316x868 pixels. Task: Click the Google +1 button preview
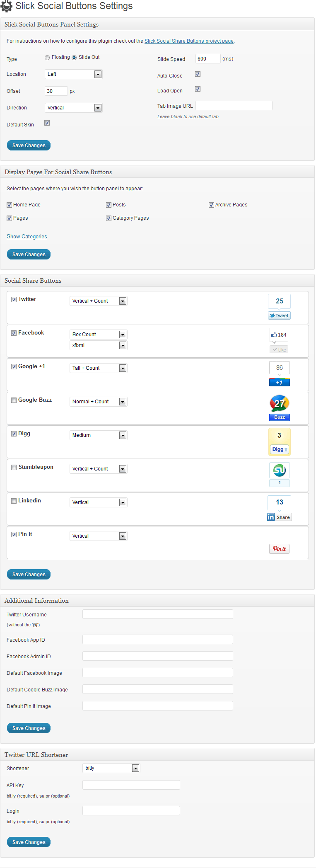click(280, 374)
